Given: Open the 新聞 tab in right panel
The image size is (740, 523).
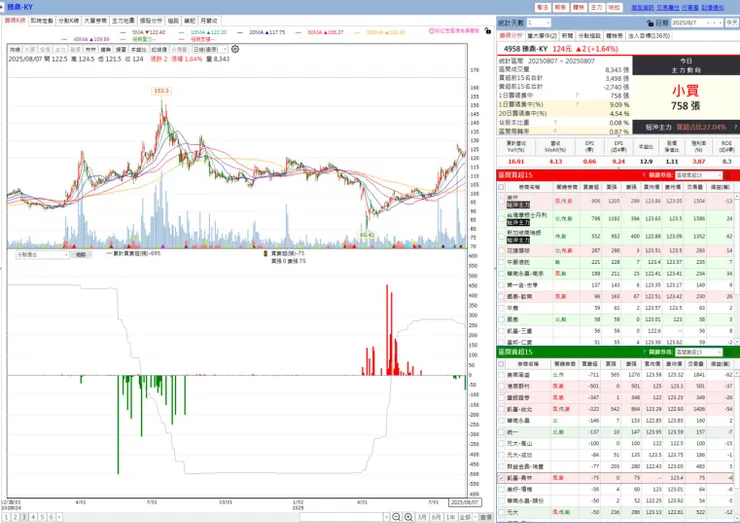Looking at the screenshot, I should point(567,36).
